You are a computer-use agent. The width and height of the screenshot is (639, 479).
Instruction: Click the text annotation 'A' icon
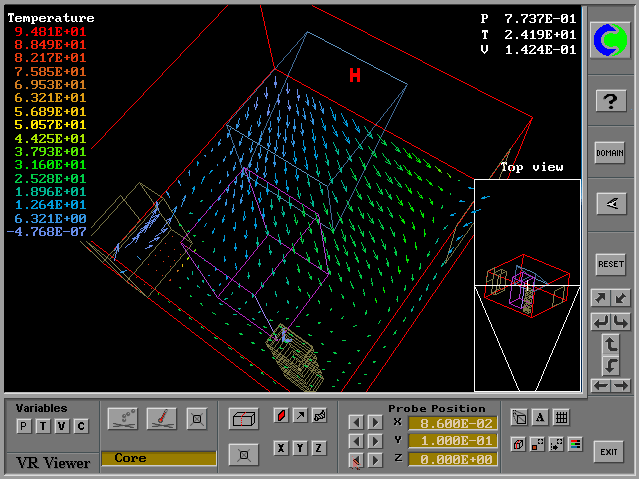[540, 418]
